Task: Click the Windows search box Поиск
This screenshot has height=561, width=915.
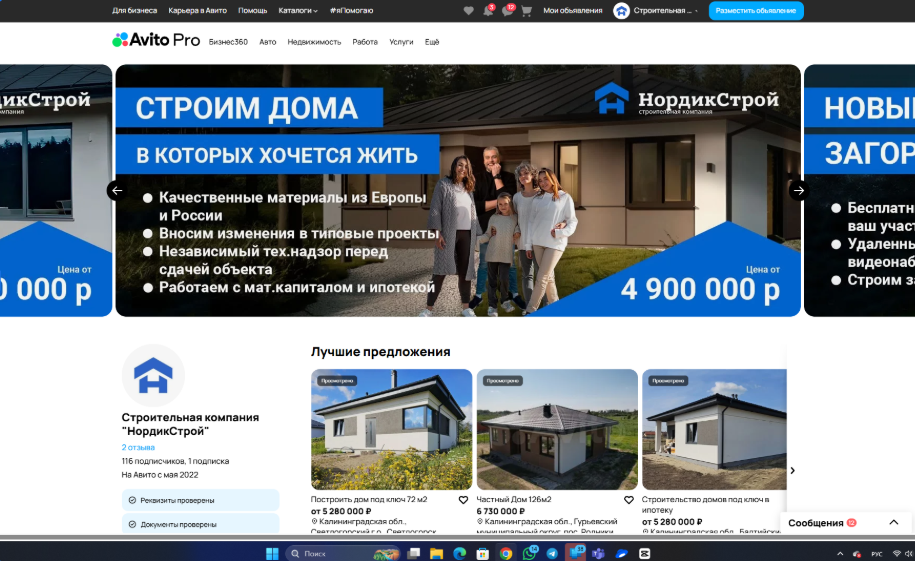Action: tap(343, 553)
